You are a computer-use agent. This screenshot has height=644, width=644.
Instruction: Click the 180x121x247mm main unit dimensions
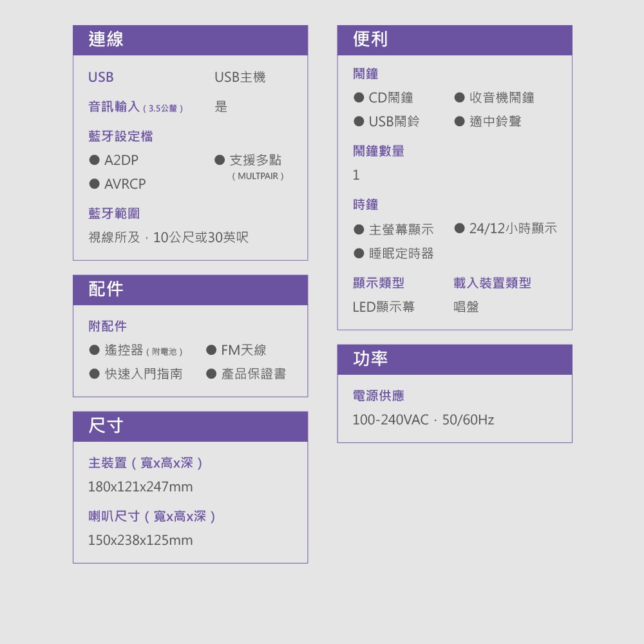(x=140, y=487)
